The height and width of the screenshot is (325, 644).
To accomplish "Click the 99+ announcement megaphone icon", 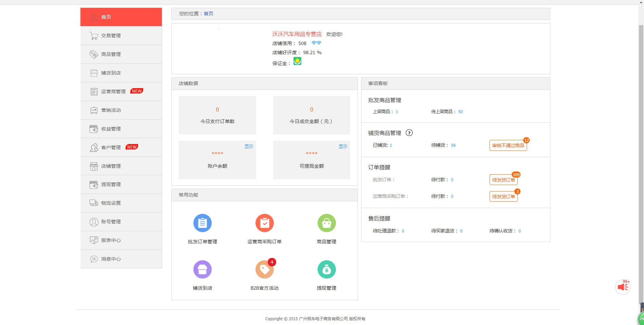I will pos(622,287).
